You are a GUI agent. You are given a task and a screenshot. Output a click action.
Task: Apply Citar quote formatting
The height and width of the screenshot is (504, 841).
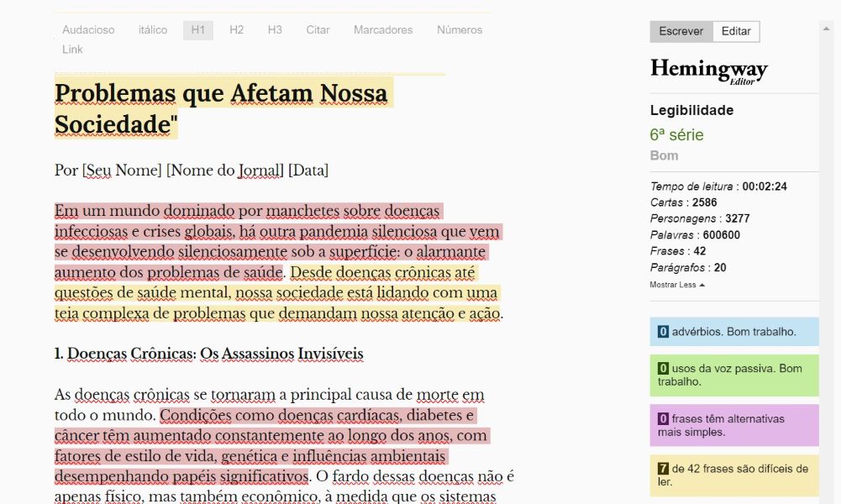click(x=318, y=30)
